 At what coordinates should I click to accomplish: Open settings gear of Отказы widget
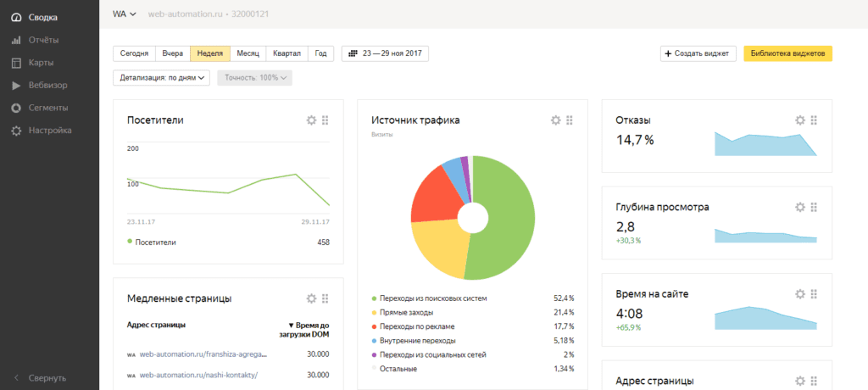pos(799,120)
